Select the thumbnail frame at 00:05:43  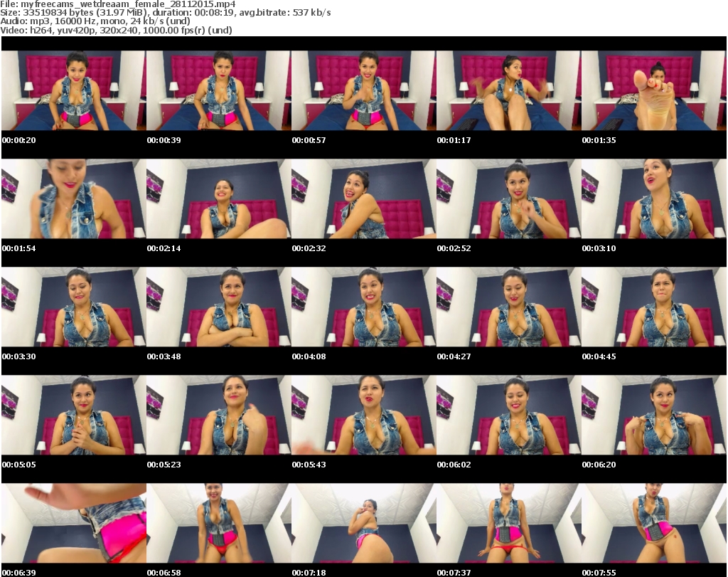tap(363, 415)
